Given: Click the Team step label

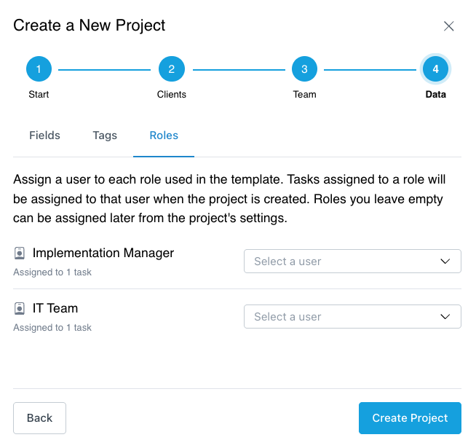Looking at the screenshot, I should pos(304,95).
